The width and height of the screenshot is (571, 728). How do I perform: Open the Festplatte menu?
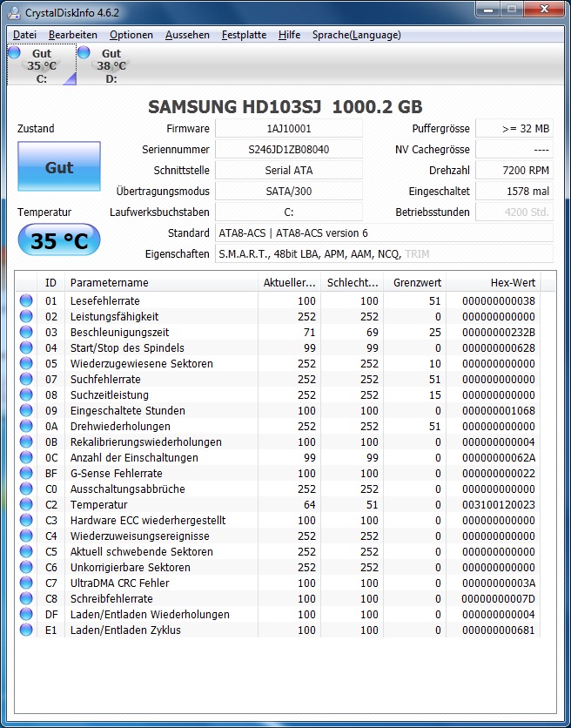click(x=245, y=35)
